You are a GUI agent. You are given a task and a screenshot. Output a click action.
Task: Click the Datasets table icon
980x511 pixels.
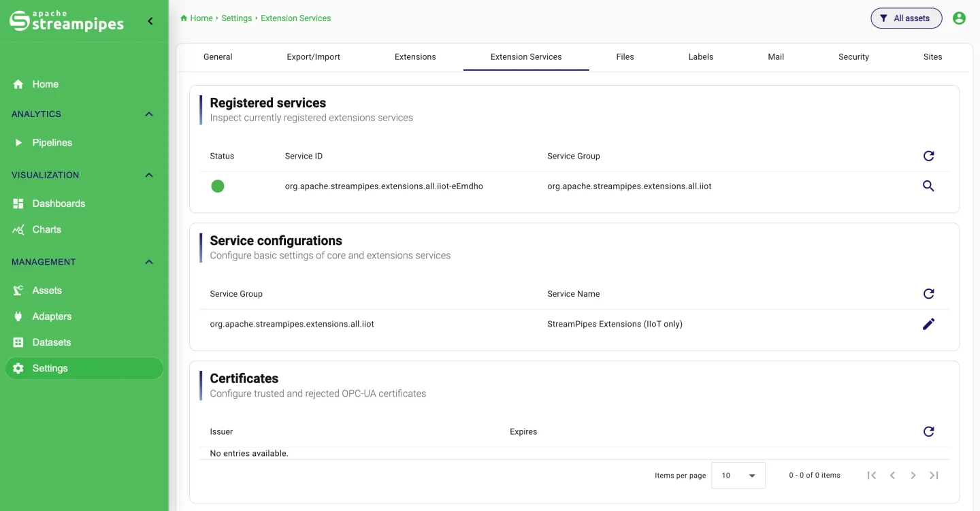[18, 342]
